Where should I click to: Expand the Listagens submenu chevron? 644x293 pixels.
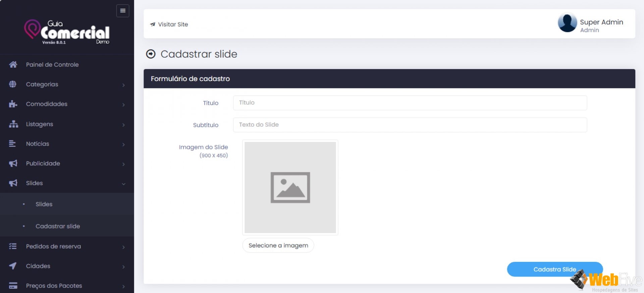coord(123,125)
